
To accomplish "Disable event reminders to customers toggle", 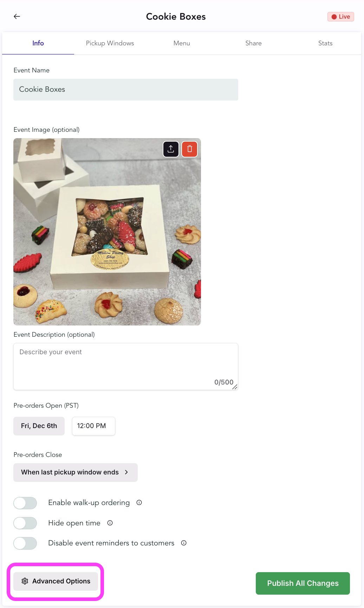I will [25, 543].
